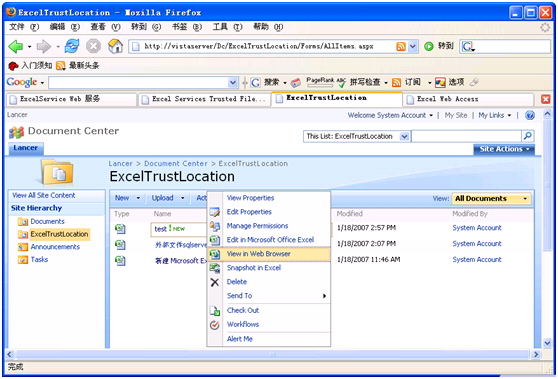Click the Google toolbar subscribe RSS icon

[396, 83]
